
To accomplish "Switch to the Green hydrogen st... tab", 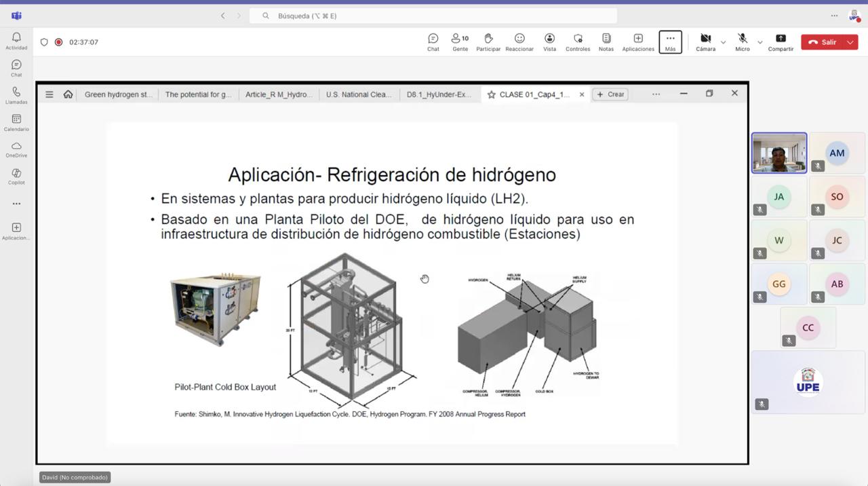I will point(119,94).
